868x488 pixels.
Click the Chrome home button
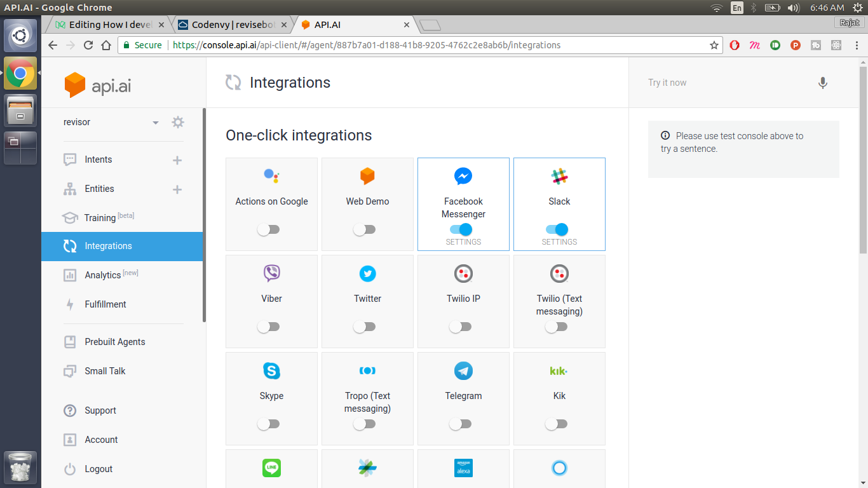pyautogui.click(x=107, y=45)
